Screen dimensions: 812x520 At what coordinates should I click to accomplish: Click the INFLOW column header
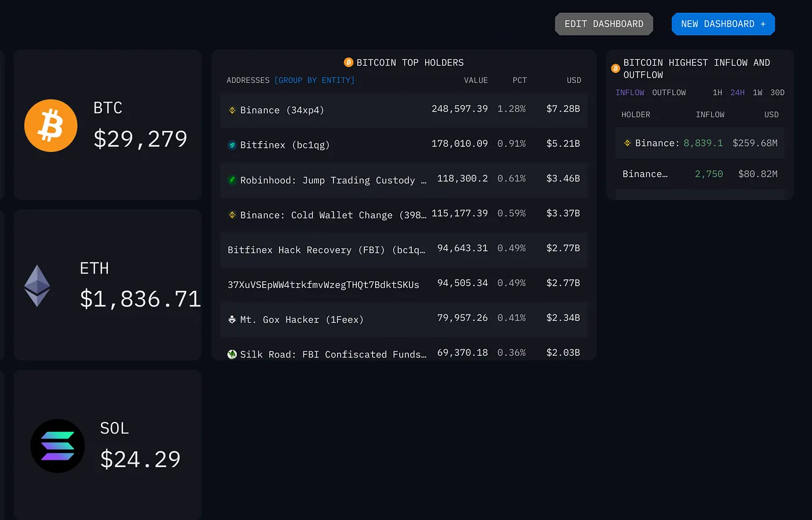[710, 115]
